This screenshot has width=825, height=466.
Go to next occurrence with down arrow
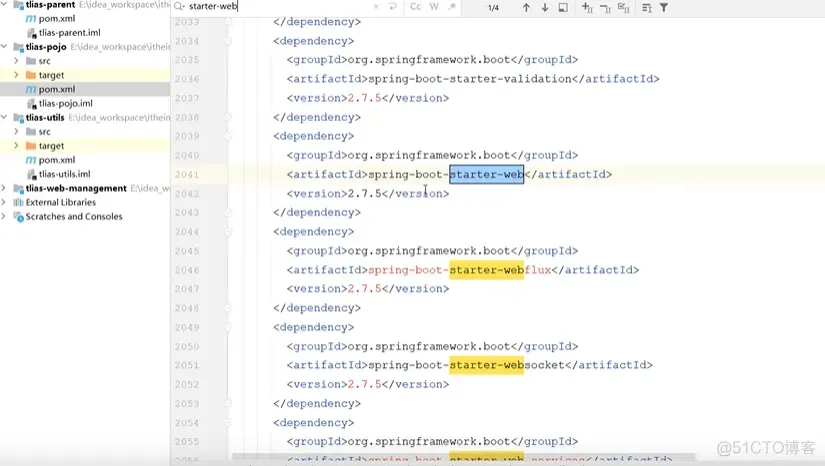[x=545, y=7]
